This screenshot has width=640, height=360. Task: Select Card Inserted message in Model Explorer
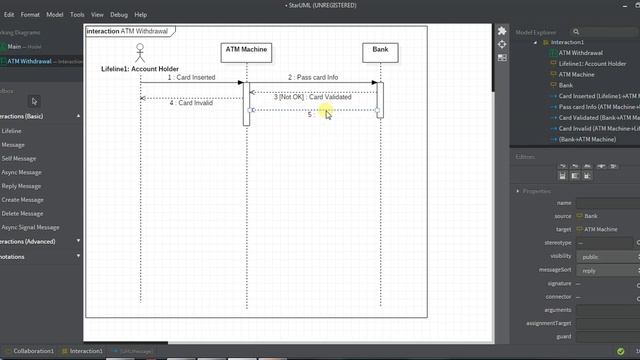(x=599, y=96)
